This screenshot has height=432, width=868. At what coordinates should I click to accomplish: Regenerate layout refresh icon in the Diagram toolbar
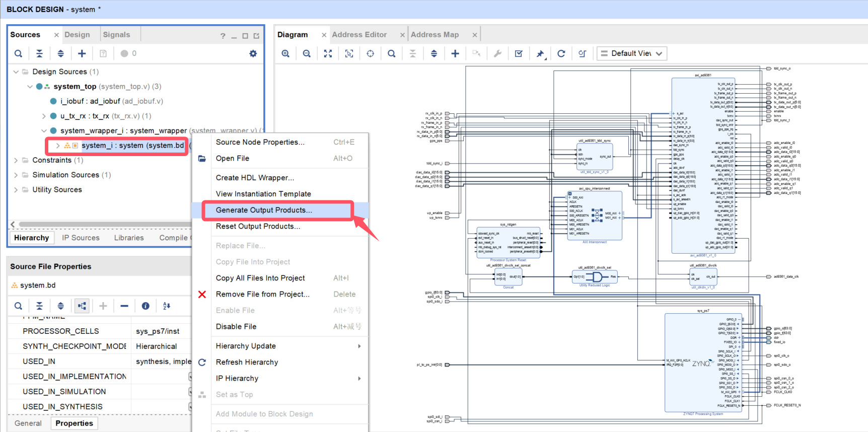click(561, 53)
